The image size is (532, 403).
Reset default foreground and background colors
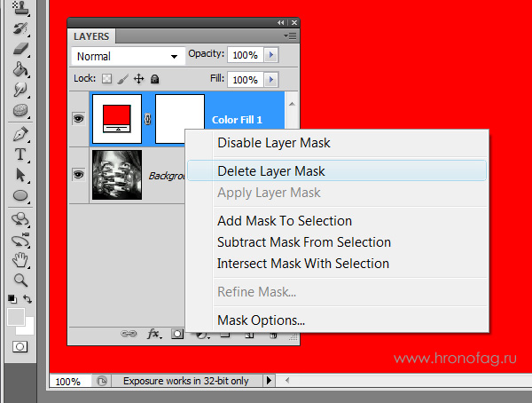coord(12,299)
